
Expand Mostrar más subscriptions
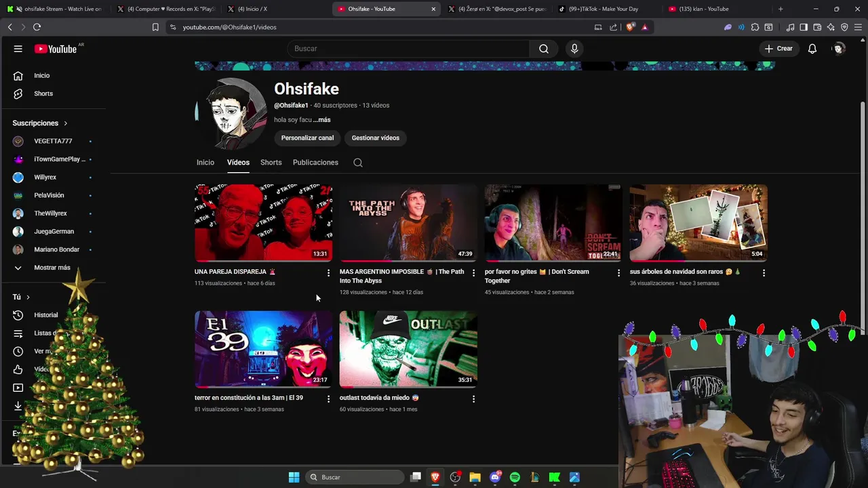click(53, 268)
